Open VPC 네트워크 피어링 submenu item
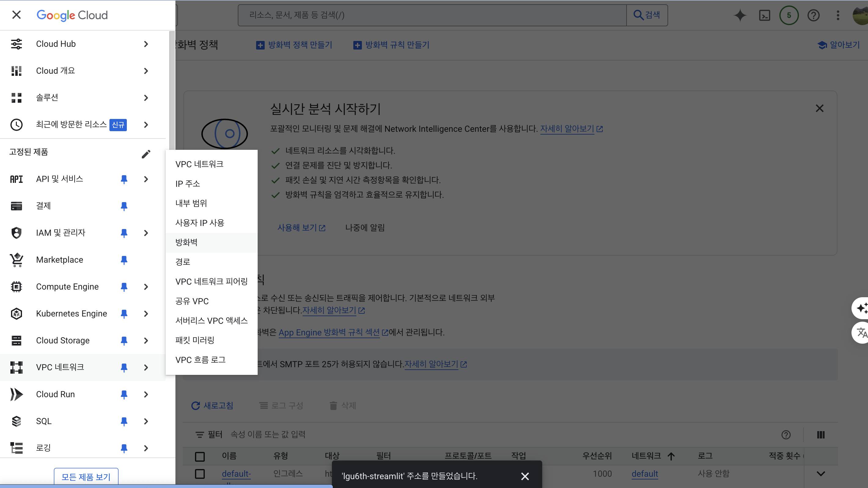 211,281
